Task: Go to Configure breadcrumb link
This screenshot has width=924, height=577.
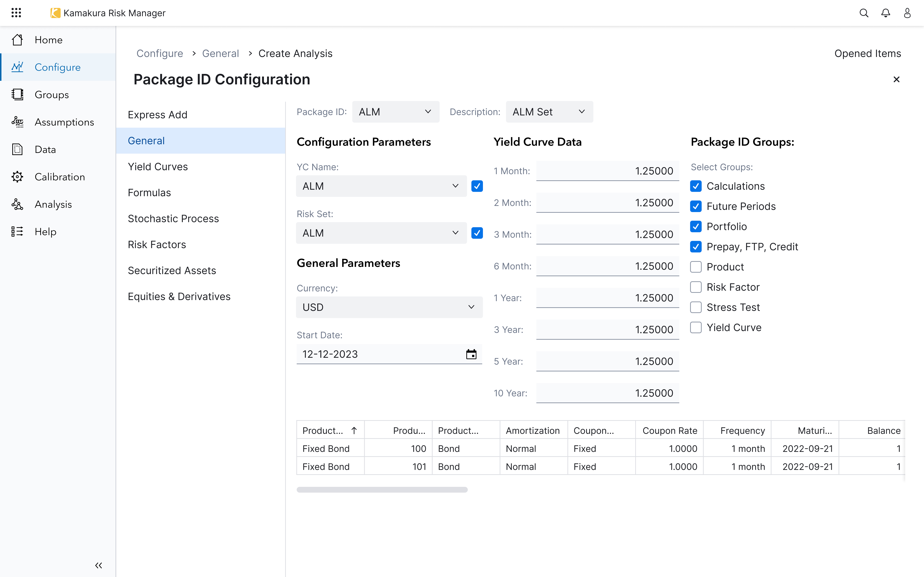Action: [x=160, y=53]
